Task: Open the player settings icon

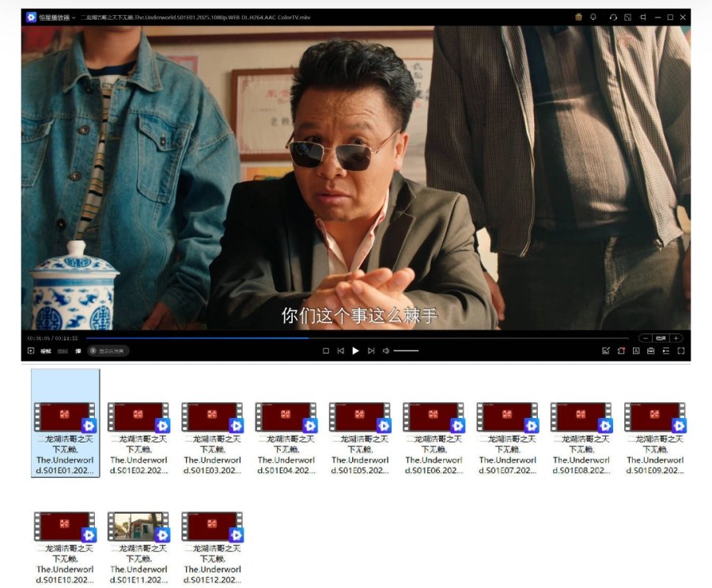Action: tap(650, 351)
